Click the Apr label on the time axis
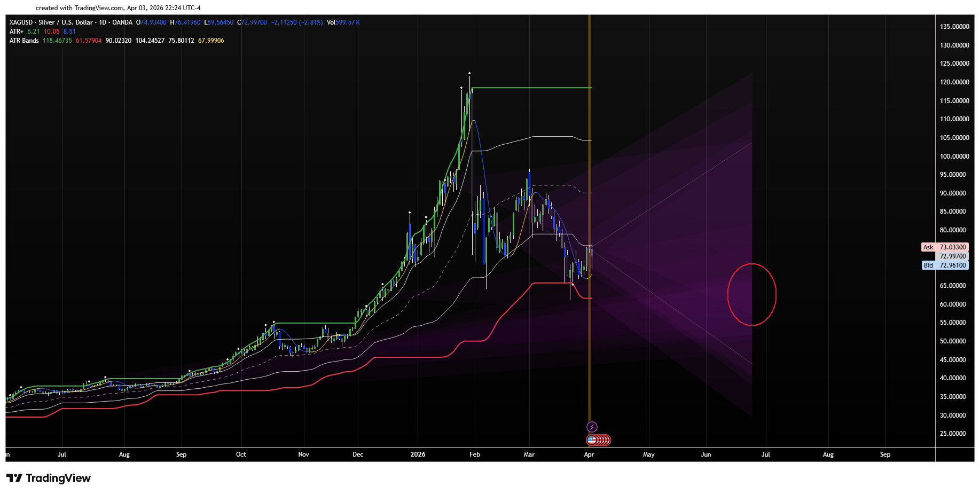This screenshot has width=980, height=494. tap(589, 454)
